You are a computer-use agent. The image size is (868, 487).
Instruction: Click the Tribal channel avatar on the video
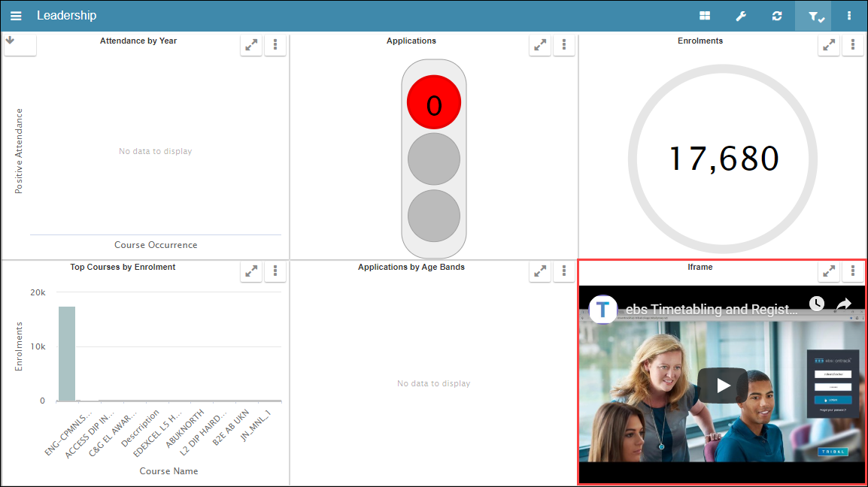point(602,309)
